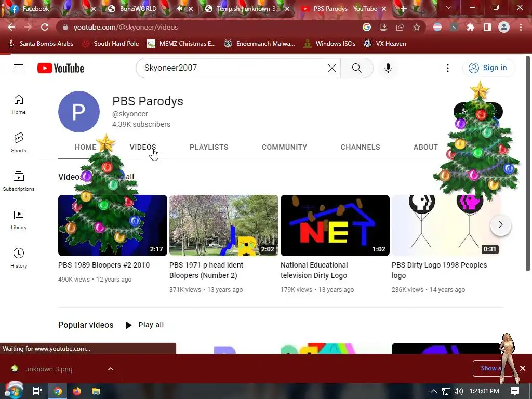The image size is (532, 399).
Task: Reload the page with the refresh icon
Action: coord(45,27)
